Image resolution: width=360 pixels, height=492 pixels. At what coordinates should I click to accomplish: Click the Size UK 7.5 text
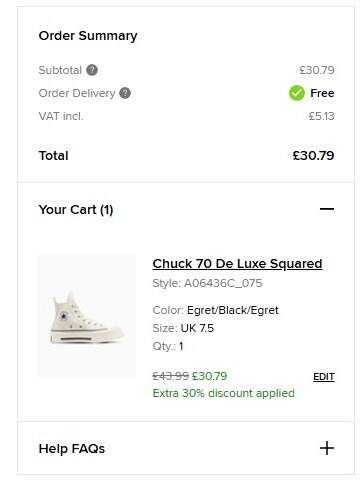coord(183,328)
